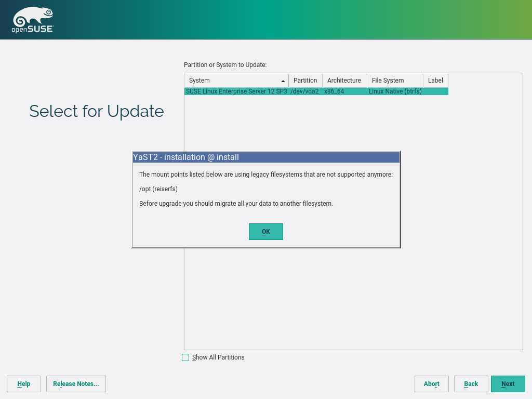This screenshot has height=399, width=532.
Task: Click the /opt (reiserfs) text in dialog
Action: coord(158,189)
